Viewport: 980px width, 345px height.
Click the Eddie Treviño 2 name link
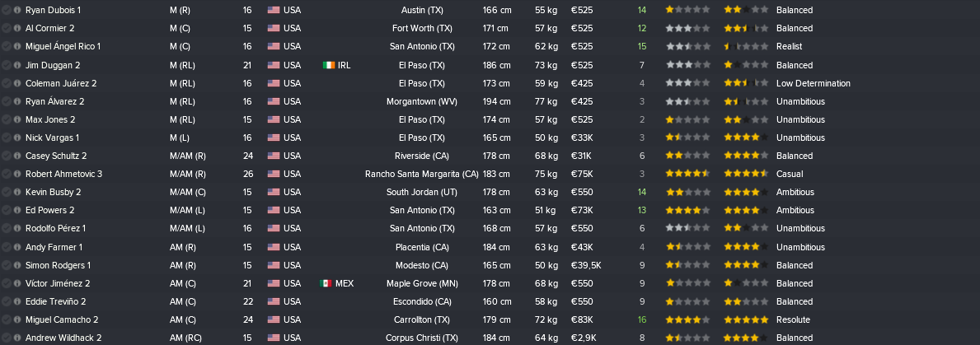tap(55, 301)
